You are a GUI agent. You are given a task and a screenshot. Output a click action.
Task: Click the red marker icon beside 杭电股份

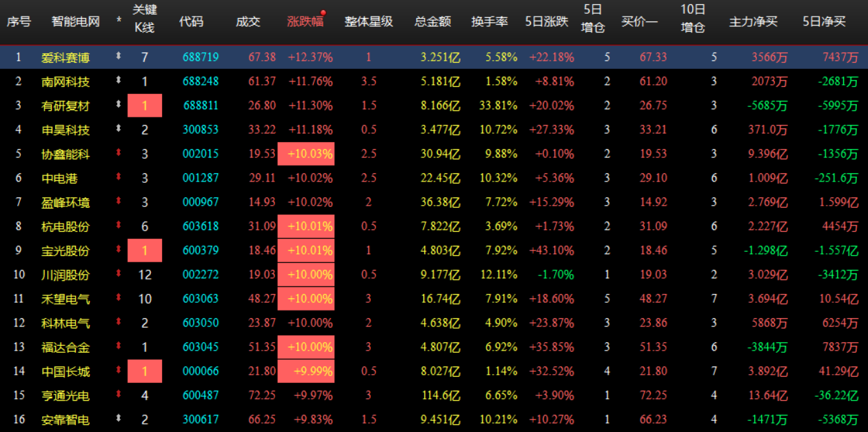(x=119, y=226)
